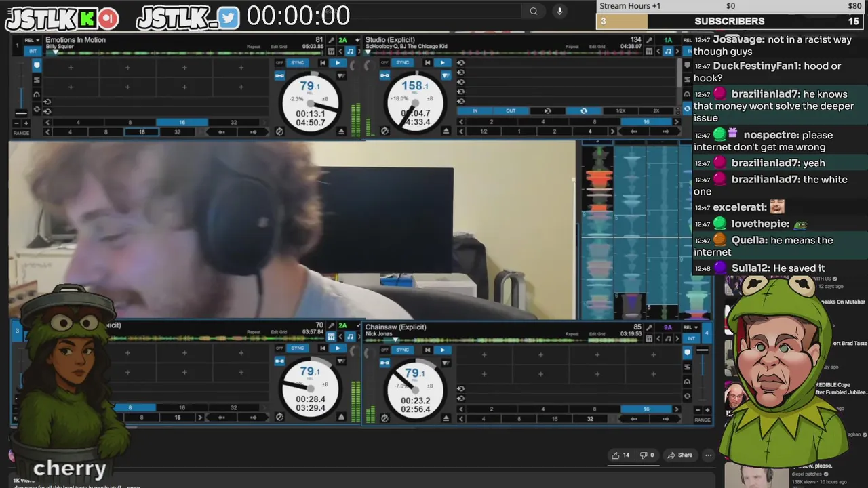Image resolution: width=868 pixels, height=488 pixels.
Task: Open the three-dot more actions menu
Action: (x=708, y=455)
